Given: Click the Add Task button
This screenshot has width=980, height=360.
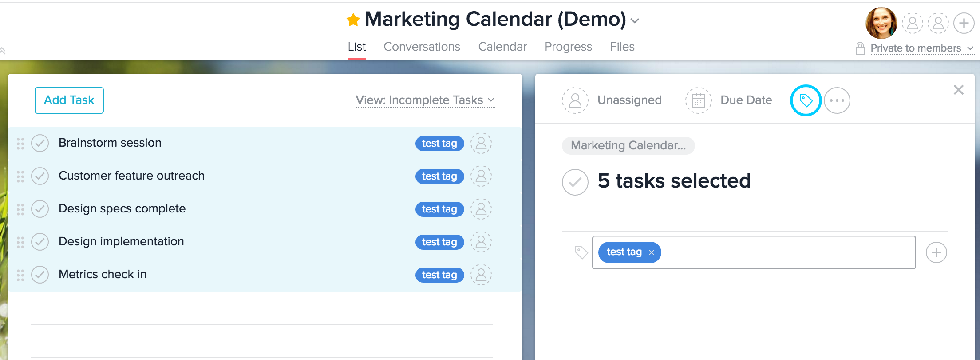Looking at the screenshot, I should coord(69,100).
